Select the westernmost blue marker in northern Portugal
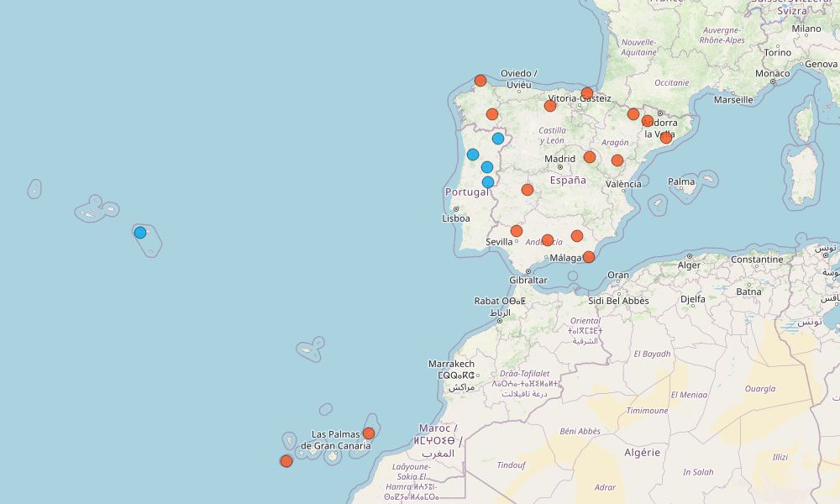This screenshot has height=504, width=840. [473, 155]
